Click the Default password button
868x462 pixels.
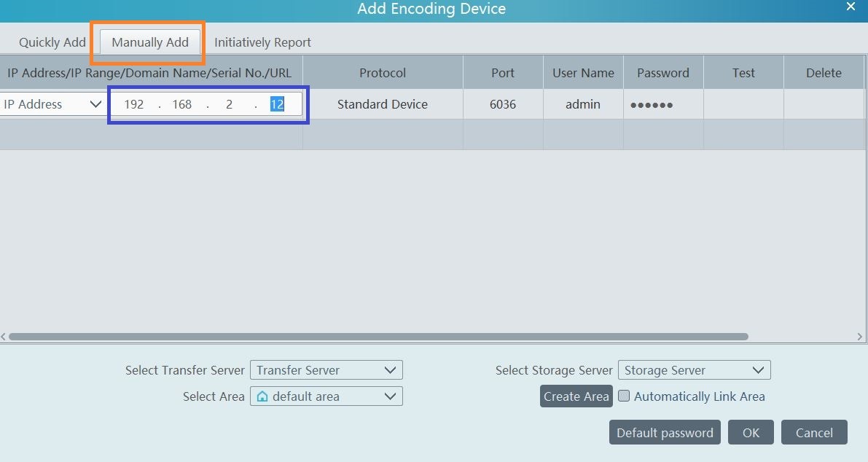coord(664,432)
